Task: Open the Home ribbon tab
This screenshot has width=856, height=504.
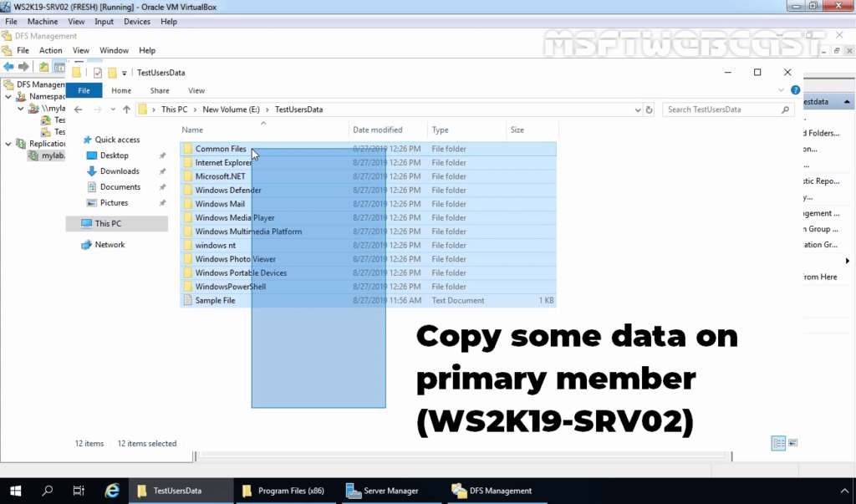Action: (x=121, y=90)
